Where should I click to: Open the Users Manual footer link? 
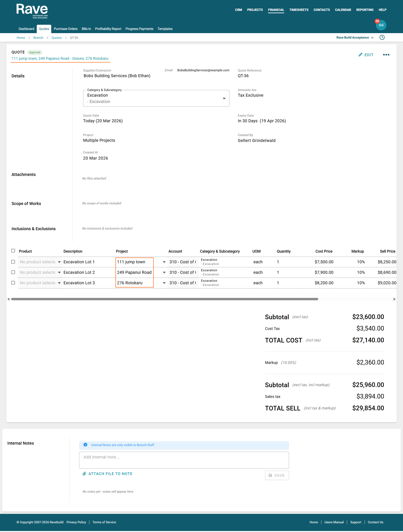click(x=334, y=522)
